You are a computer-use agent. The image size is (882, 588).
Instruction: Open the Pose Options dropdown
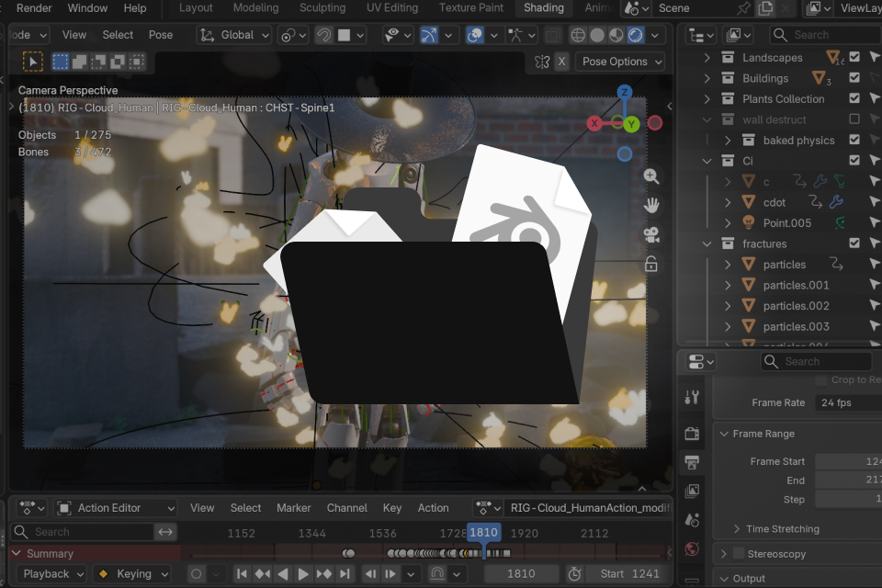tap(620, 62)
